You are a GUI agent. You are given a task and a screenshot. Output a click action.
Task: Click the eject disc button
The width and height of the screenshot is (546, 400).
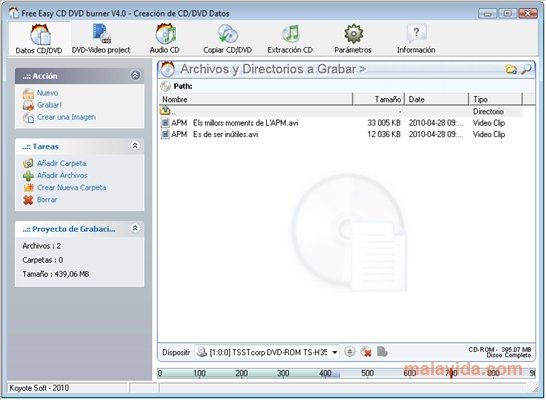point(350,352)
